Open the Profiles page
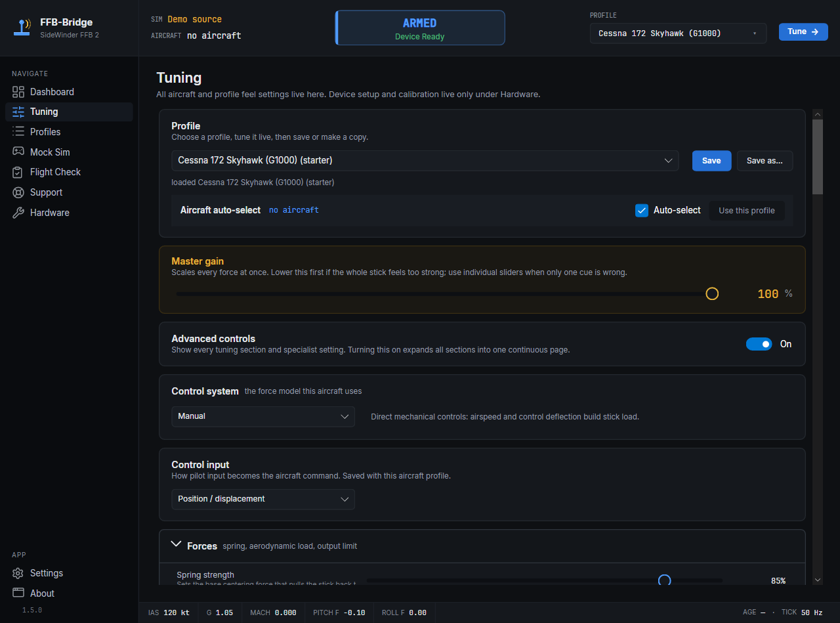 (x=69, y=132)
